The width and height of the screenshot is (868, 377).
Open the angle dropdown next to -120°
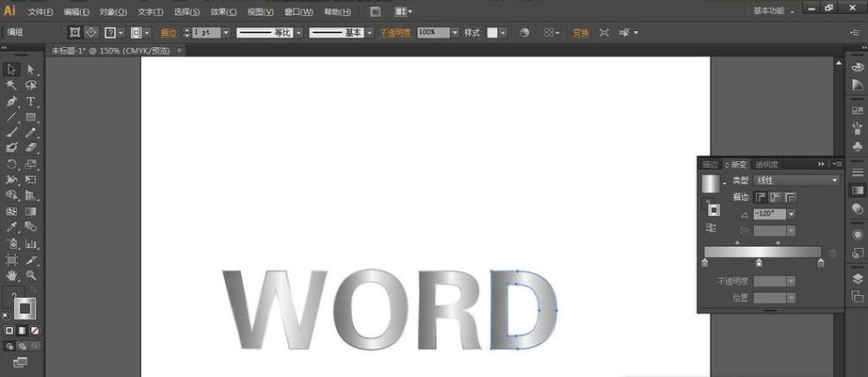[x=792, y=214]
